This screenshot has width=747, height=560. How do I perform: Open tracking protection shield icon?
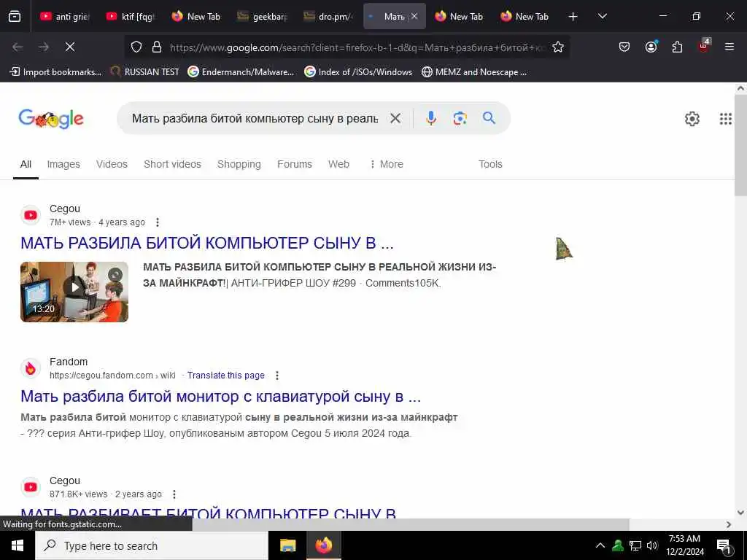(x=136, y=47)
